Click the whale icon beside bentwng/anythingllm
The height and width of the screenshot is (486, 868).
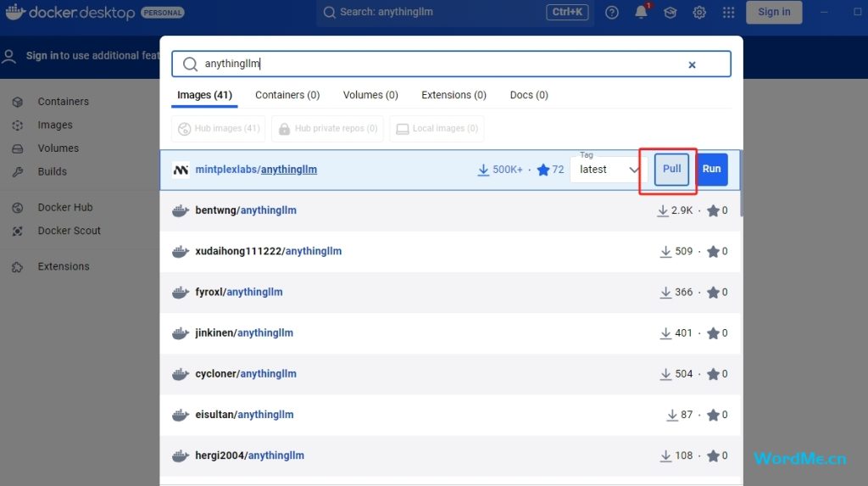click(x=181, y=210)
